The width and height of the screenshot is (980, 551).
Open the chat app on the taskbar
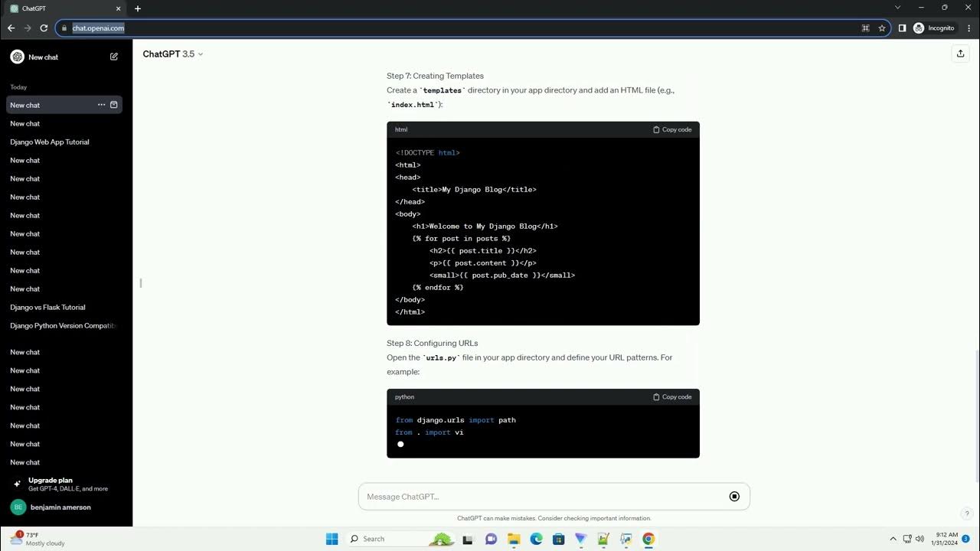click(491, 539)
